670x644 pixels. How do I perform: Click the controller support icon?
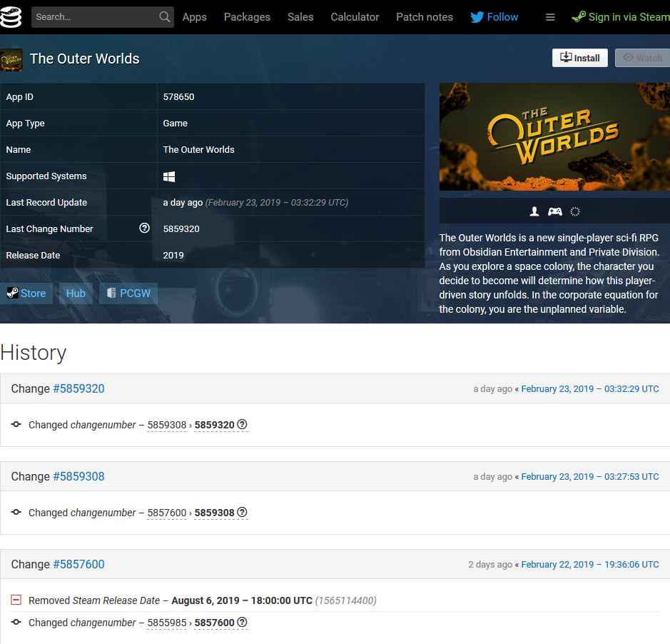coord(554,211)
